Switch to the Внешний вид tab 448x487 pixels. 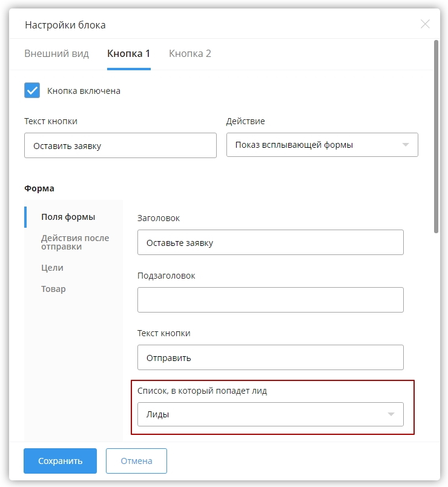point(56,53)
